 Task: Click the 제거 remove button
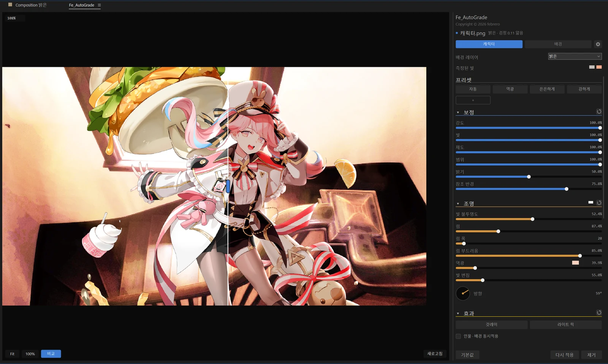point(591,355)
